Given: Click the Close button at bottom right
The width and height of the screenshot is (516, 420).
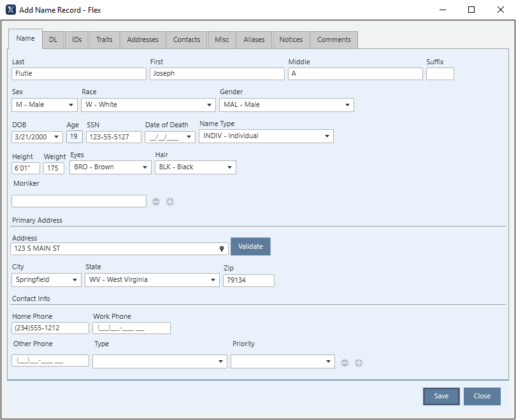Looking at the screenshot, I should click(x=482, y=396).
